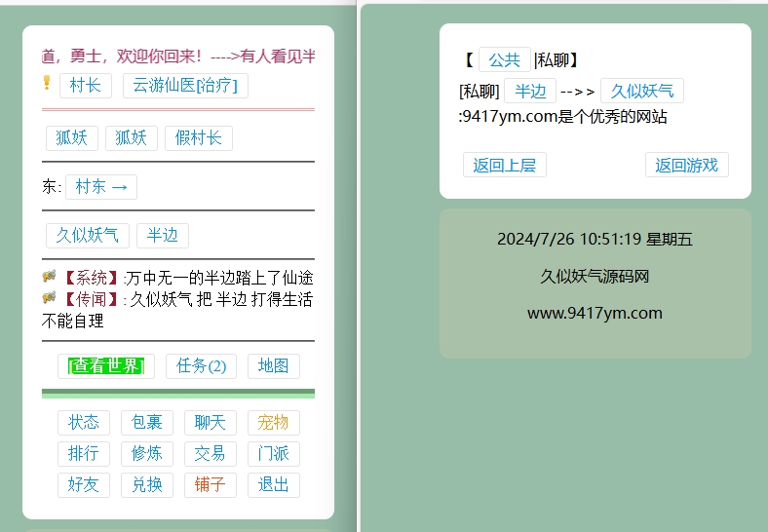The height and width of the screenshot is (532, 768).
Task: Click 返回上层 to go back
Action: [505, 165]
